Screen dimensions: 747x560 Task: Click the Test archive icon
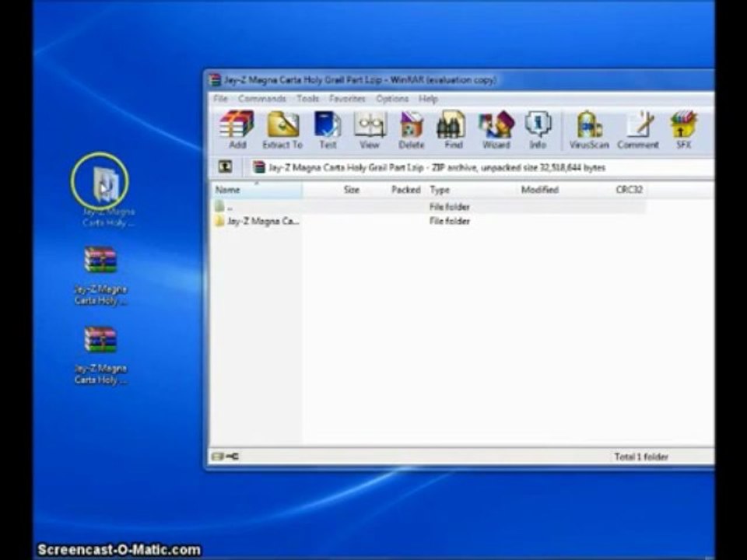coord(328,130)
